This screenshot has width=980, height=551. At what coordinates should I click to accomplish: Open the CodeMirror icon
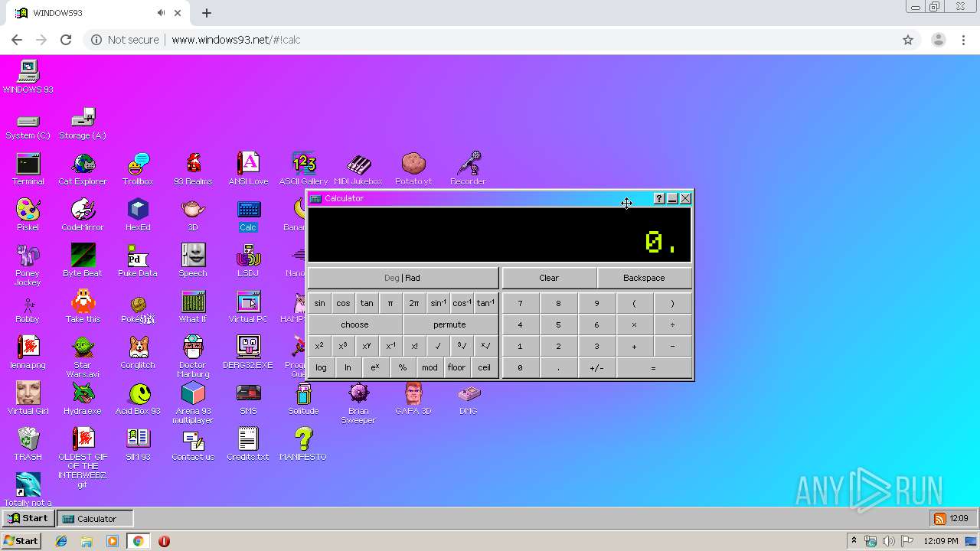83,214
